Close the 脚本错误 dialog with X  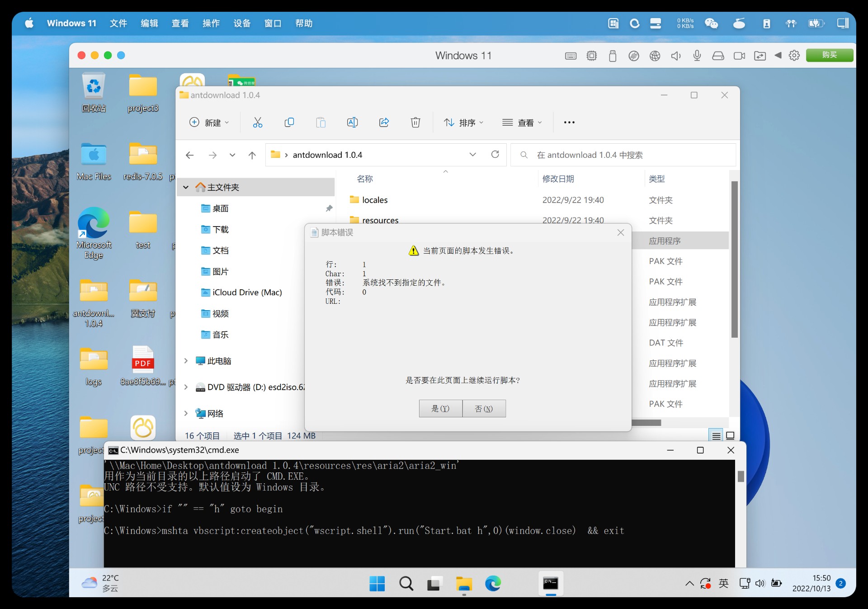click(621, 232)
